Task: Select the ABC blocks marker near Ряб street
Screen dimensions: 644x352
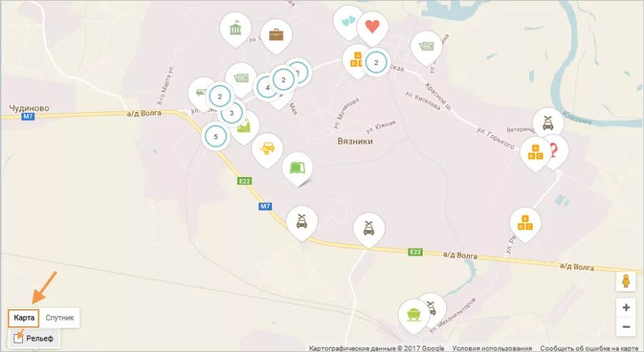Action: coord(525,223)
